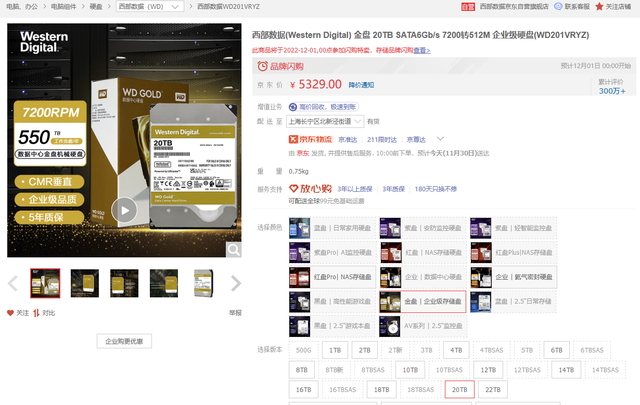Click the 211限时达 delivery link
Screen dimensions: 640x405
click(382, 140)
